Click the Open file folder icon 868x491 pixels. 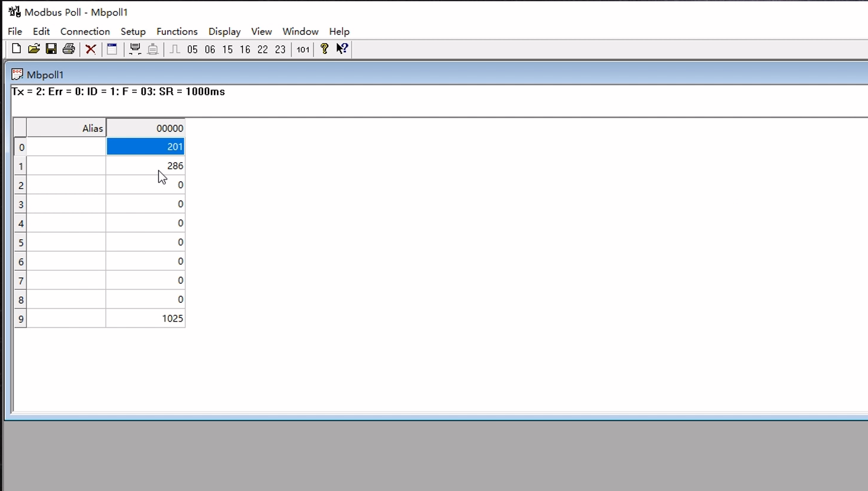click(34, 49)
